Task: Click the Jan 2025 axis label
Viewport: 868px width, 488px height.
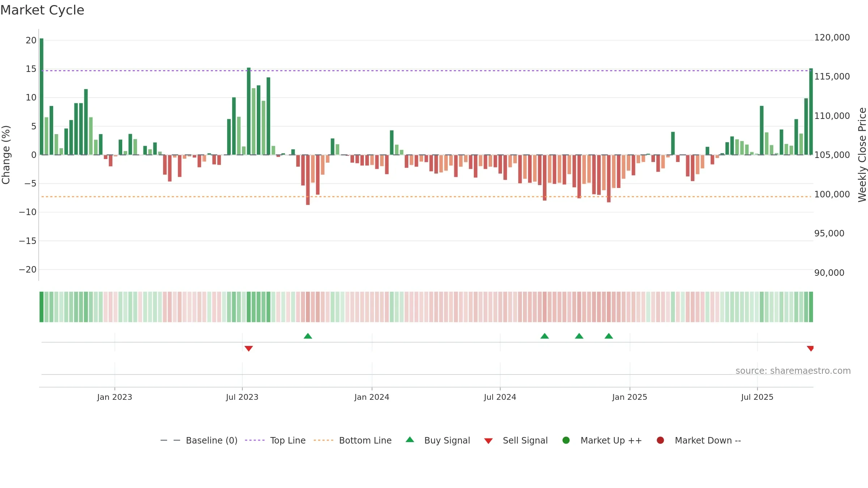Action: [x=630, y=397]
